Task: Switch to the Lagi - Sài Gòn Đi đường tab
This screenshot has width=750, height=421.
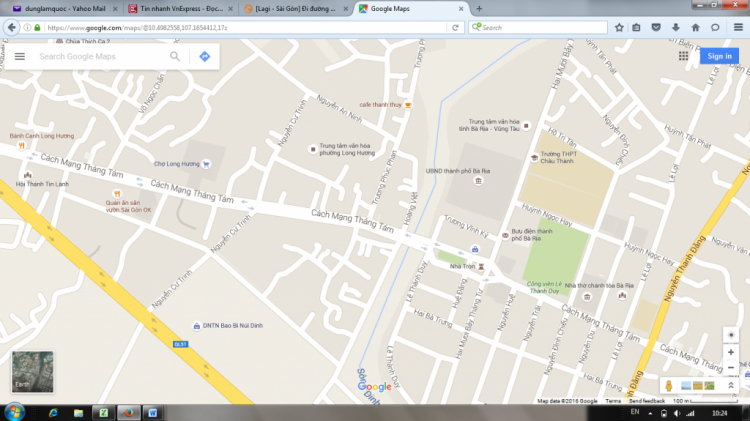Action: click(296, 9)
